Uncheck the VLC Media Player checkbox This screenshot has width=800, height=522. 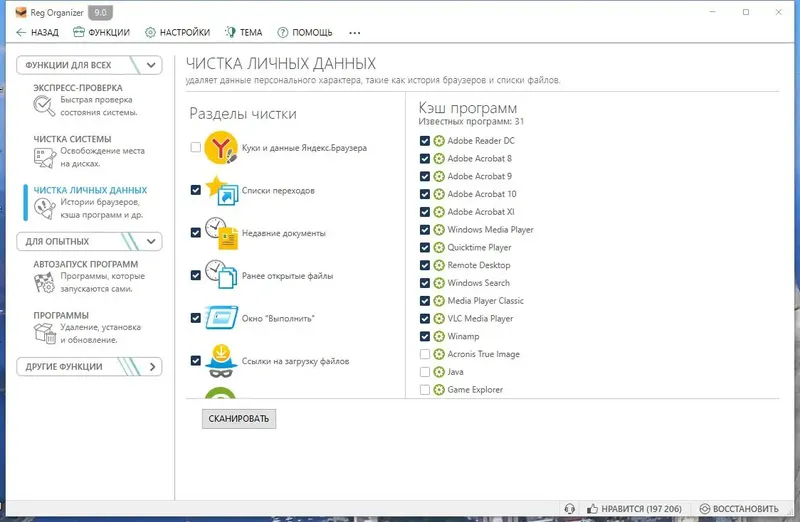424,318
